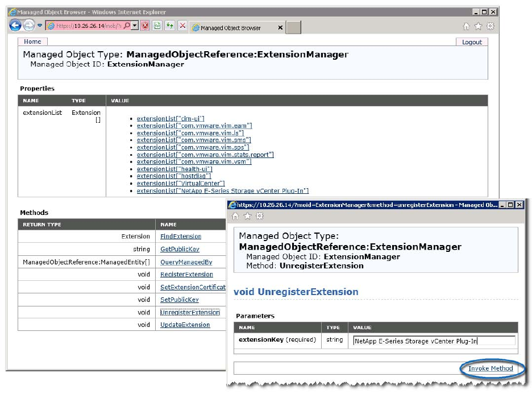Click the main window's Favorites star icon
The height and width of the screenshot is (394, 532).
pos(478,26)
